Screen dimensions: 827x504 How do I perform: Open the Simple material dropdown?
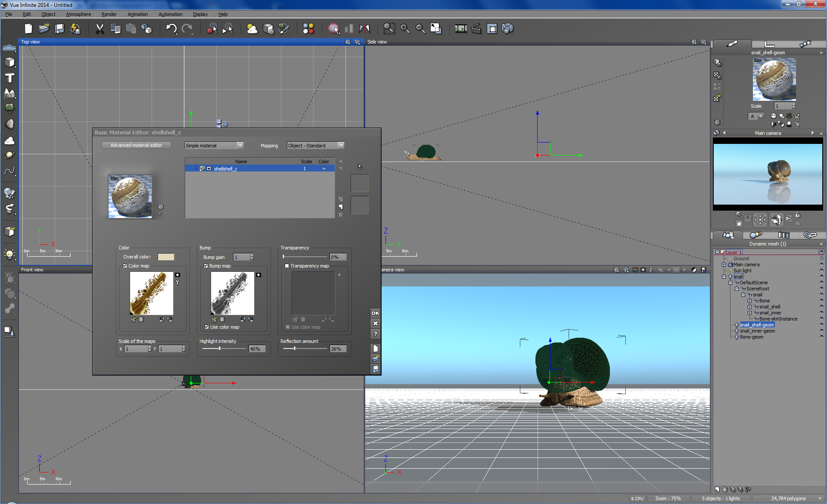pyautogui.click(x=214, y=146)
